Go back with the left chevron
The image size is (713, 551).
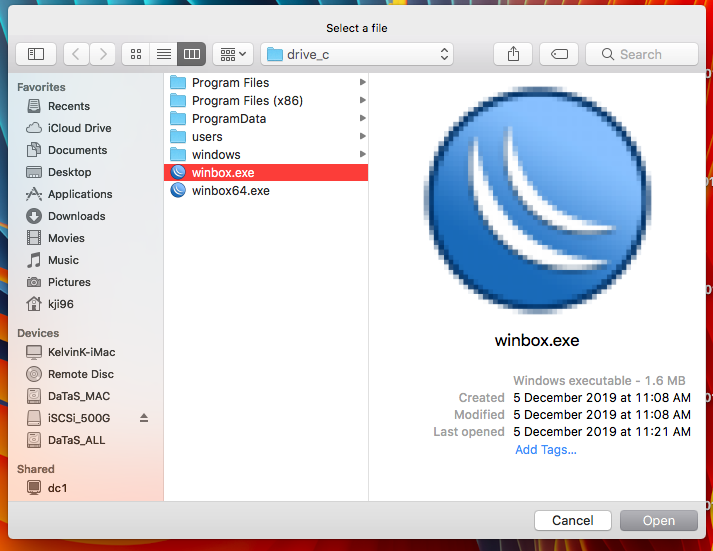(x=76, y=54)
